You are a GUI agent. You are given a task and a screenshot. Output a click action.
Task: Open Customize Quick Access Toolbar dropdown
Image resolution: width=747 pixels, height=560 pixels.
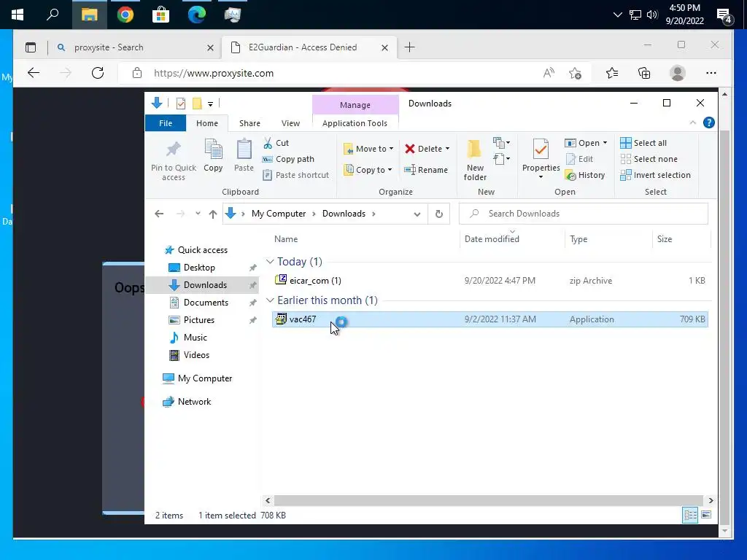[211, 104]
